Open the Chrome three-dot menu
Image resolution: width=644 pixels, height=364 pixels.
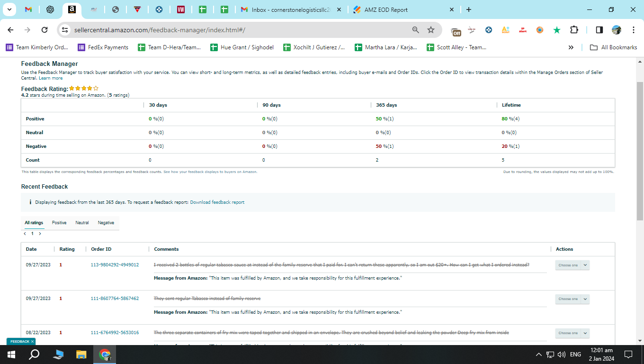(633, 30)
